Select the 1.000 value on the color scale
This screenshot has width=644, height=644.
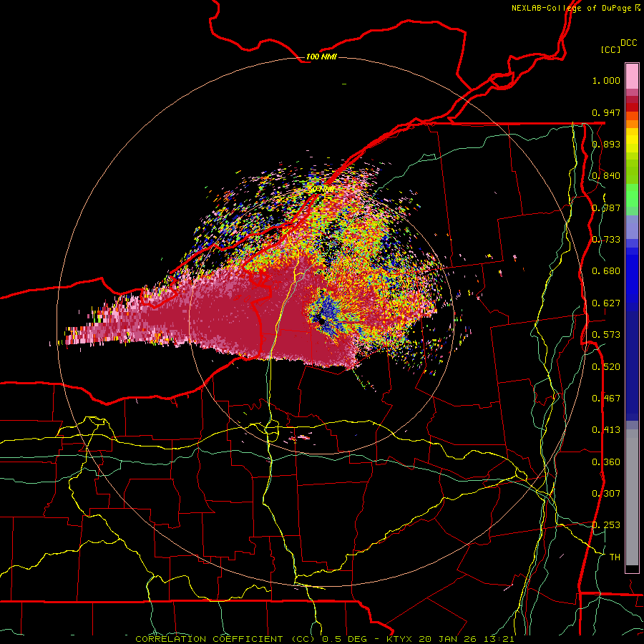tap(606, 80)
